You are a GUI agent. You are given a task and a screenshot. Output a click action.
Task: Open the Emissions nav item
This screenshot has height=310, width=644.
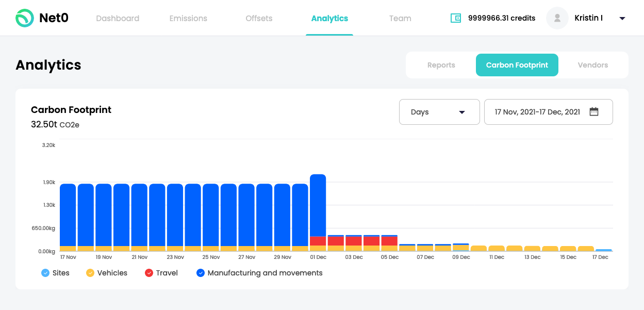click(x=188, y=18)
